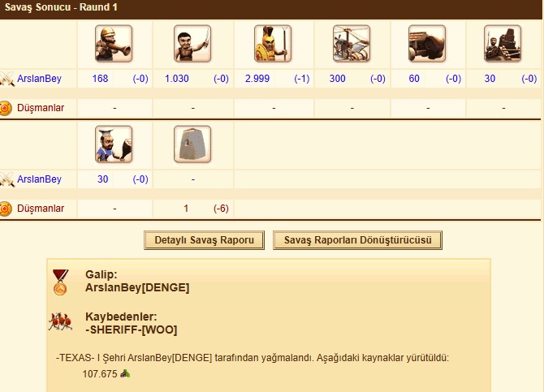Click shield icon beside first Düşmanlar row
544x392 pixels.
tap(6, 108)
